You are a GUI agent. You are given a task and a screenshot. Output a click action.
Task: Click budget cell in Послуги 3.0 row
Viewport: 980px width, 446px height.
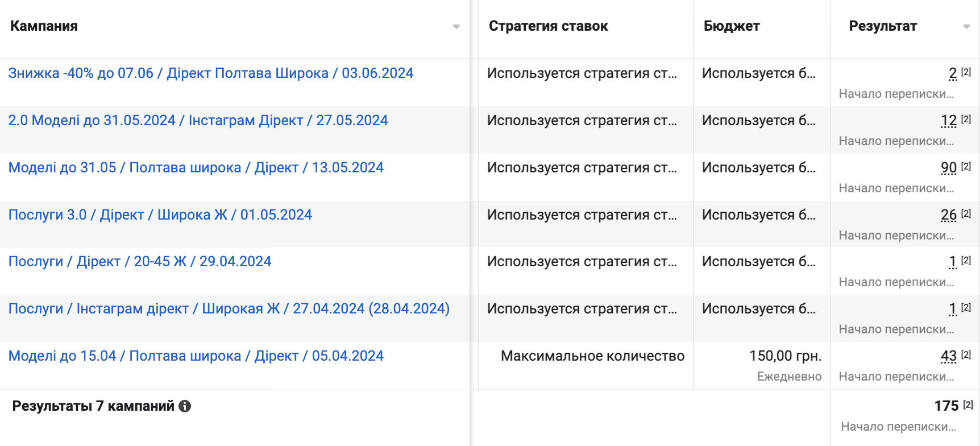pyautogui.click(x=759, y=215)
